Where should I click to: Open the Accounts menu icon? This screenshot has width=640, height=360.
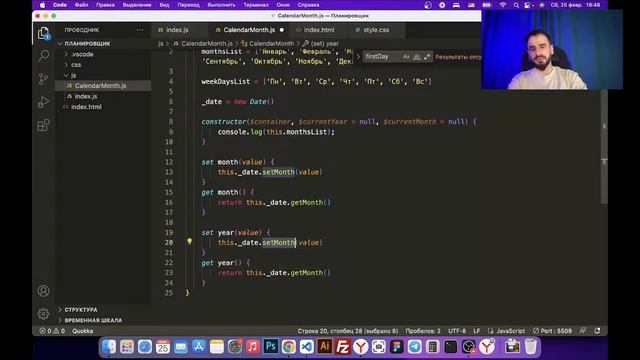click(43, 291)
